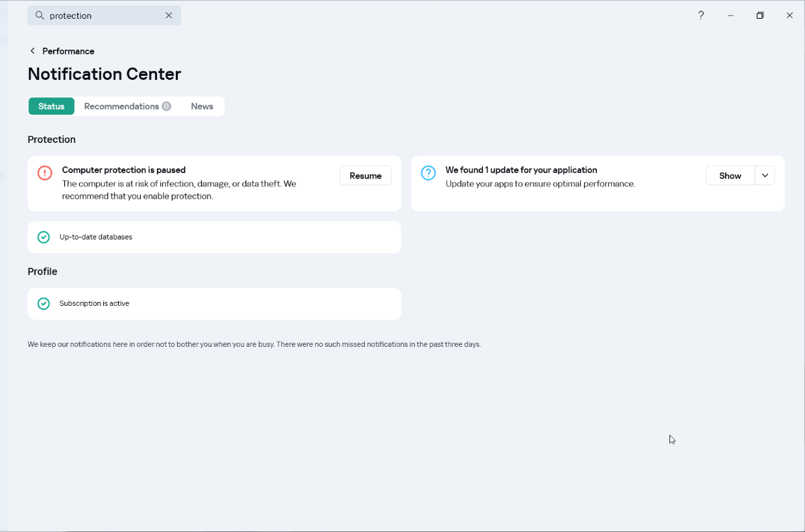This screenshot has width=805, height=532.
Task: Open the Subscription is active card
Action: pyautogui.click(x=215, y=303)
